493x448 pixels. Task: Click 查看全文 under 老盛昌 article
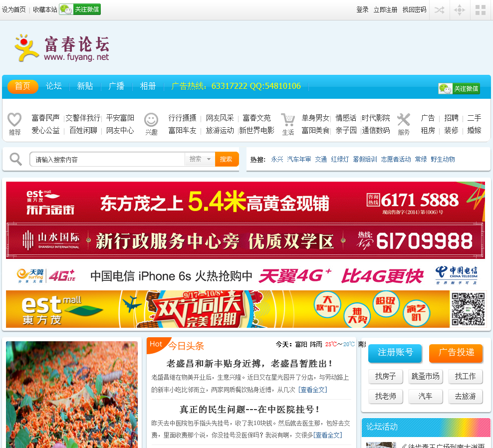click(x=312, y=390)
